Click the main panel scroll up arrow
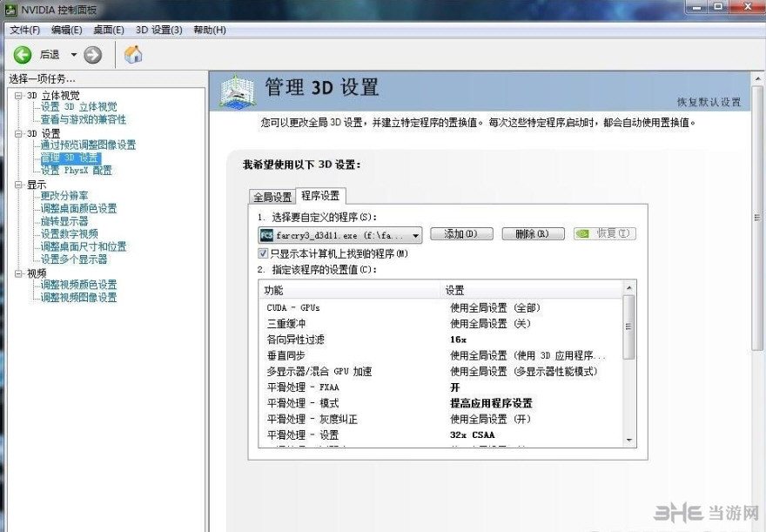Screen dimensions: 766x532 pyautogui.click(x=757, y=79)
